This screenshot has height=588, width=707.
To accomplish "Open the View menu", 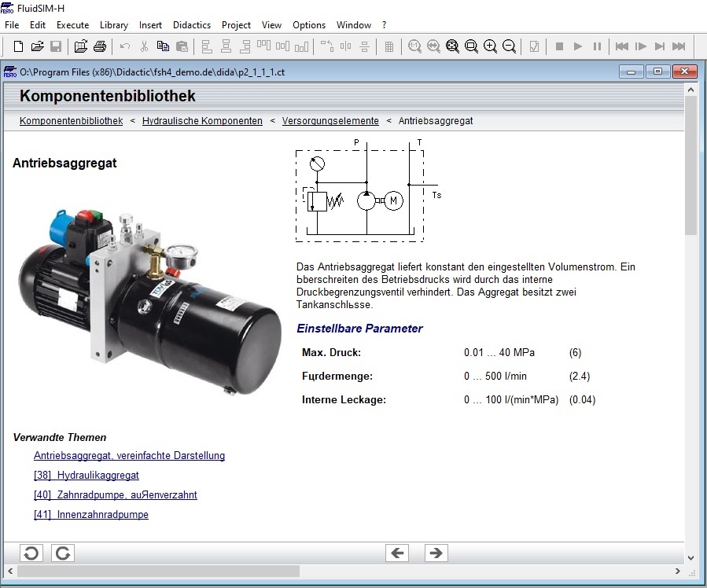I will pyautogui.click(x=271, y=25).
